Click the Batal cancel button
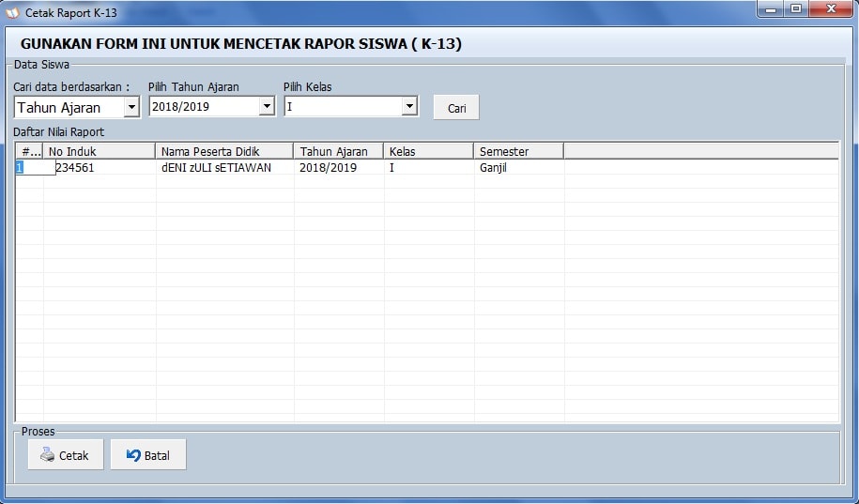Viewport: 859px width, 504px height. click(148, 454)
